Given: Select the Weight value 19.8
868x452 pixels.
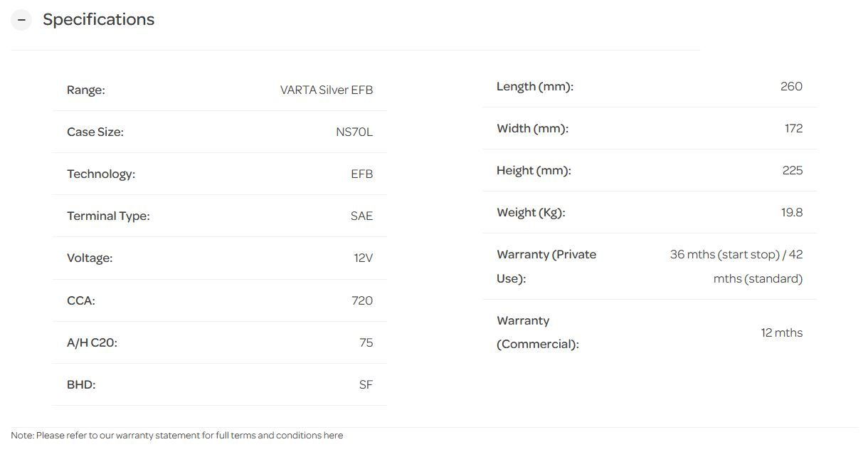Looking at the screenshot, I should pos(791,213).
